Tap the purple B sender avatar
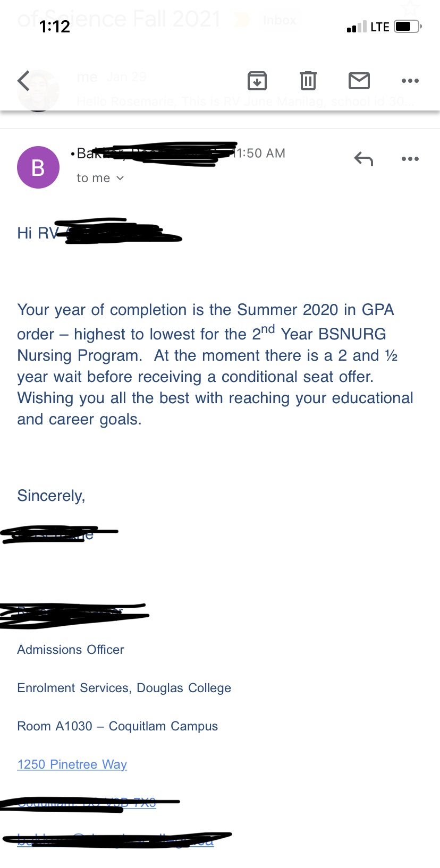This screenshot has height=868, width=440. coord(38,167)
